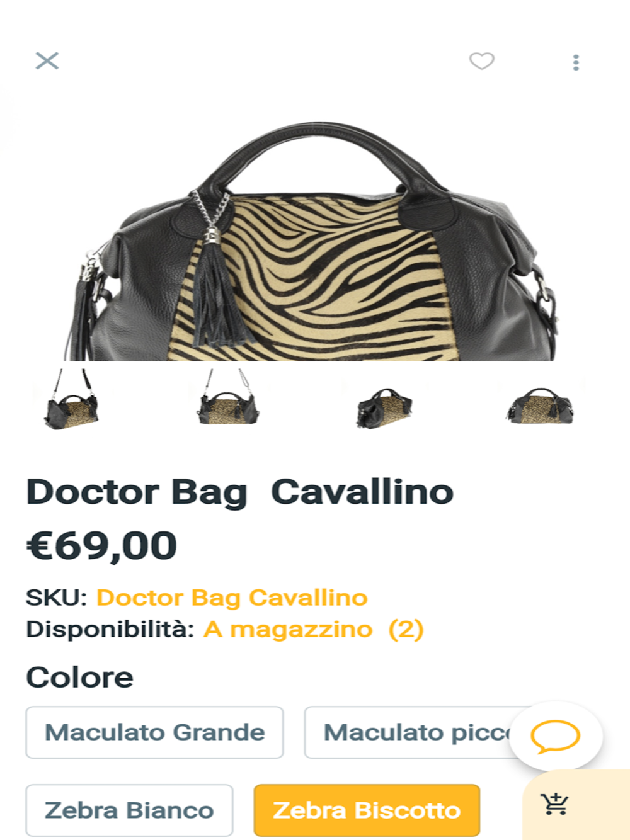Click the Doctor Bag Cavallino product title
This screenshot has height=840, width=630.
[240, 492]
